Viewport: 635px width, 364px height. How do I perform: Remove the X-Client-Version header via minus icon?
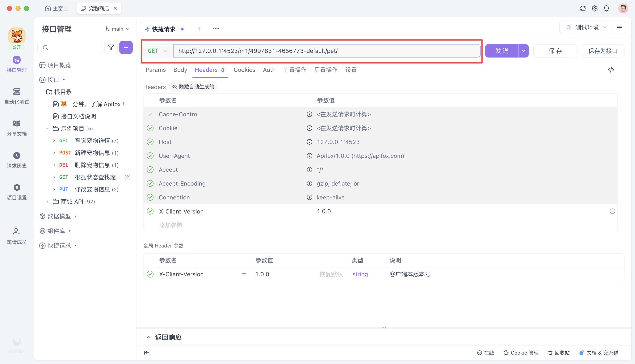point(612,211)
